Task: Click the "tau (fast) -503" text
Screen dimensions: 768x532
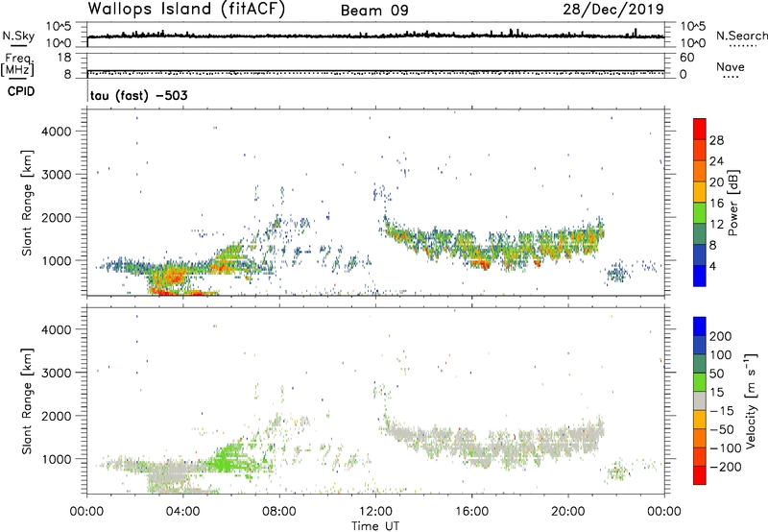Action: point(138,95)
